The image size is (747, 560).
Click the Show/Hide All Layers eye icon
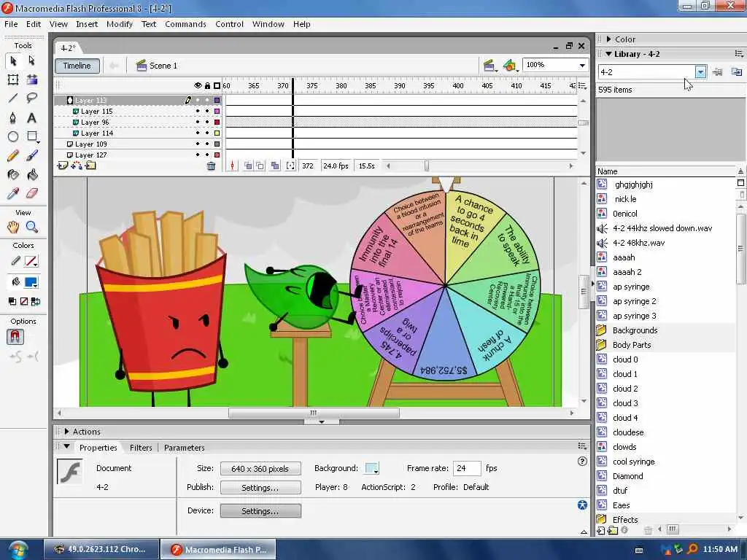(198, 86)
